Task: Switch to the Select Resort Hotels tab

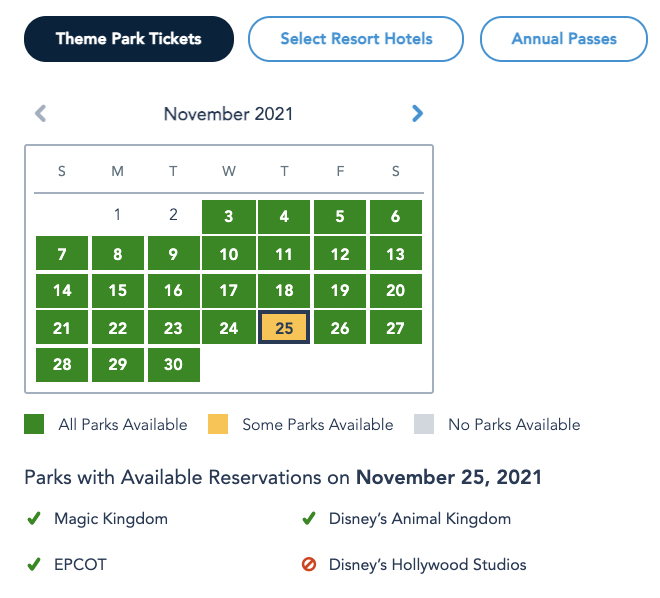Action: click(x=356, y=39)
